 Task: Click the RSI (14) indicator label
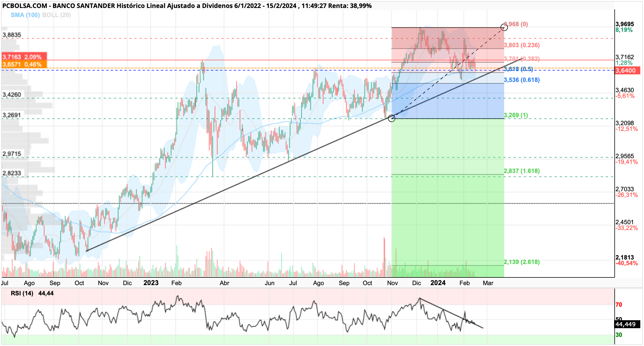tap(22, 293)
